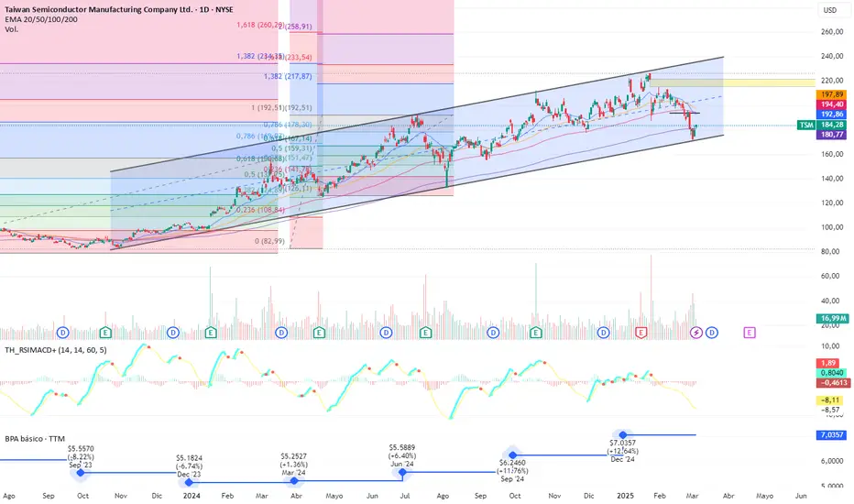
Task: Open the dividend marker near June 2024
Action: 386,333
